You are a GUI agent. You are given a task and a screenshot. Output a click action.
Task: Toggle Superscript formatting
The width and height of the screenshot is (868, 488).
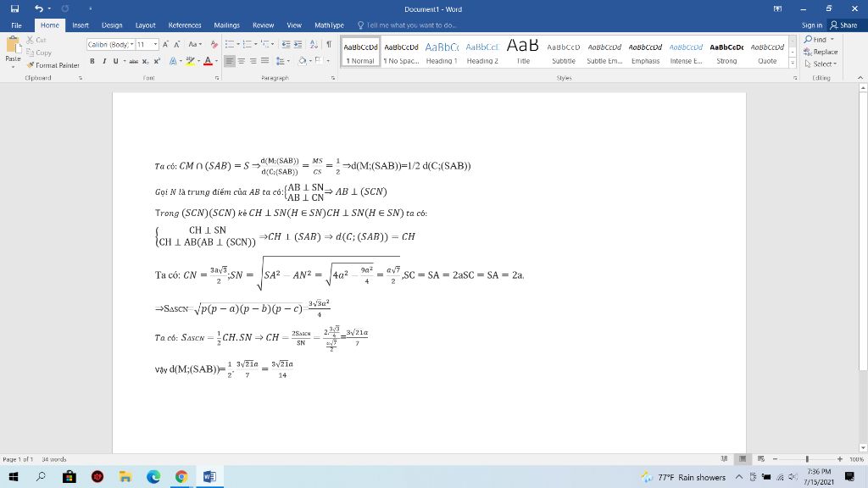coord(156,61)
